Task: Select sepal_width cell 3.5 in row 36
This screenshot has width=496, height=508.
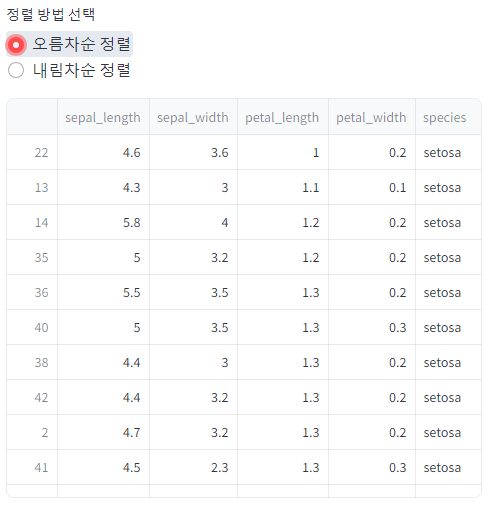Action: click(193, 292)
